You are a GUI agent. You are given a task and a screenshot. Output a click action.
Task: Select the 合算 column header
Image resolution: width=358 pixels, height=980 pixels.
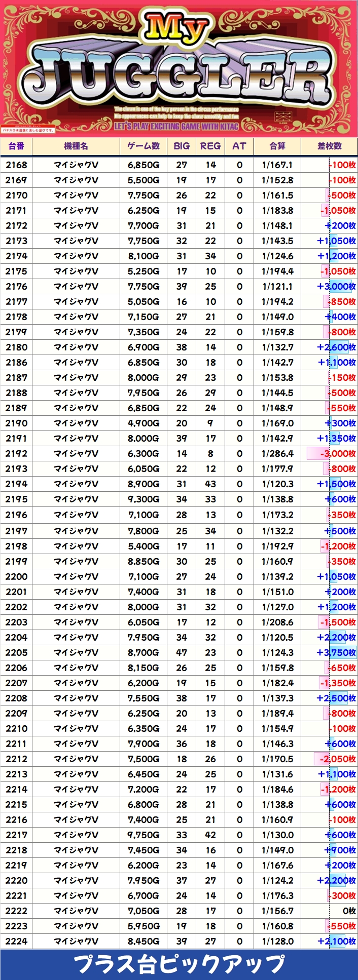[277, 146]
